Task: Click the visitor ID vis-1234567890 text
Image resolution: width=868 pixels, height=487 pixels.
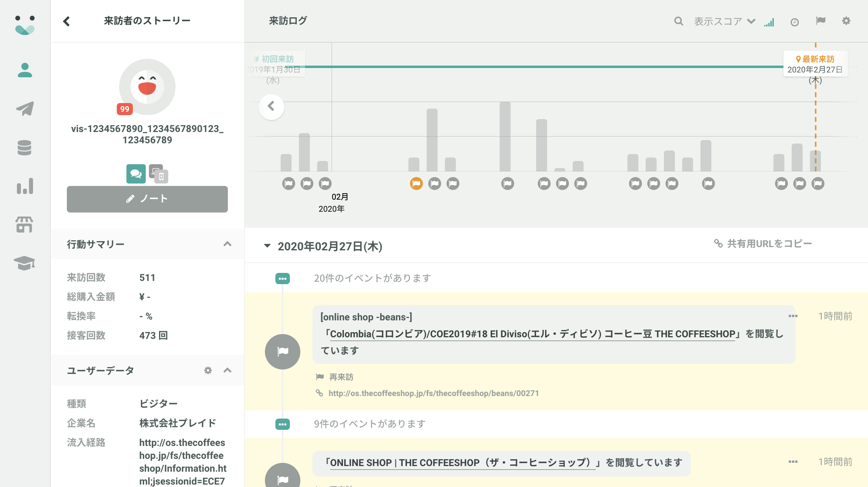Action: tap(147, 134)
